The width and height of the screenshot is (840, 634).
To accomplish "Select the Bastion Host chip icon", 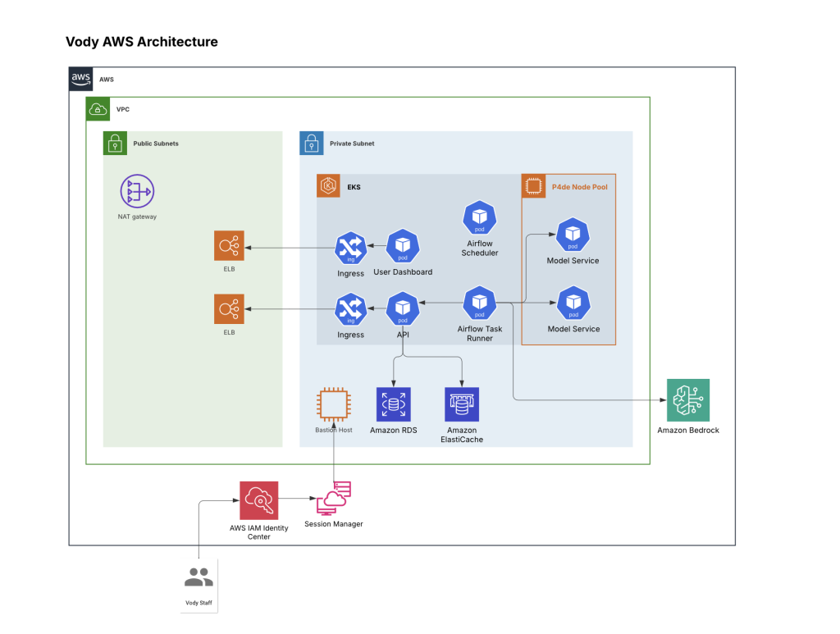I will (x=334, y=404).
